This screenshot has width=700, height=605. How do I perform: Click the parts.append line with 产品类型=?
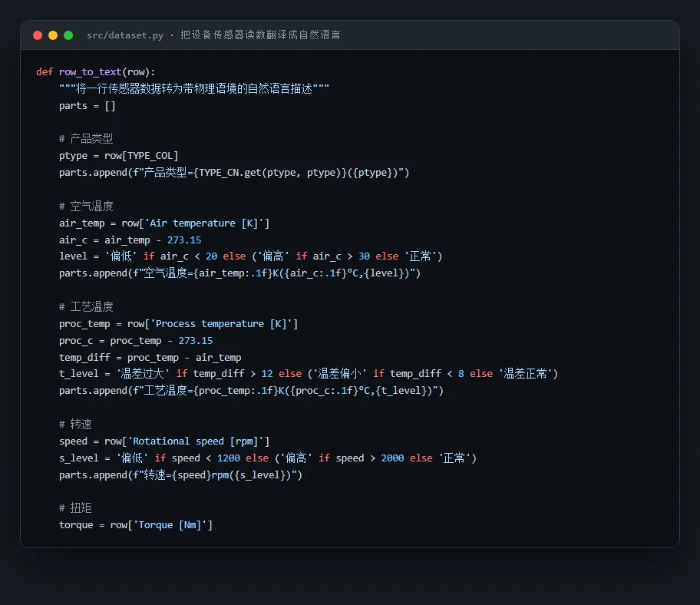234,173
